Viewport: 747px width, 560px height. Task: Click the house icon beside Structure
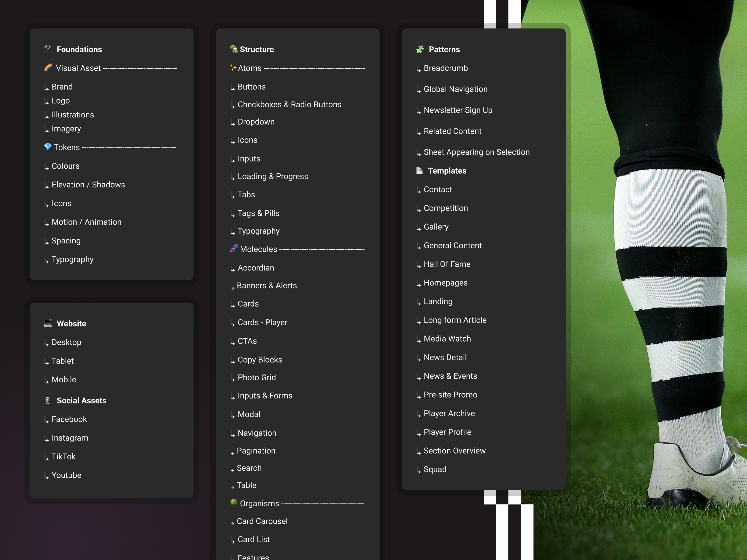[234, 49]
